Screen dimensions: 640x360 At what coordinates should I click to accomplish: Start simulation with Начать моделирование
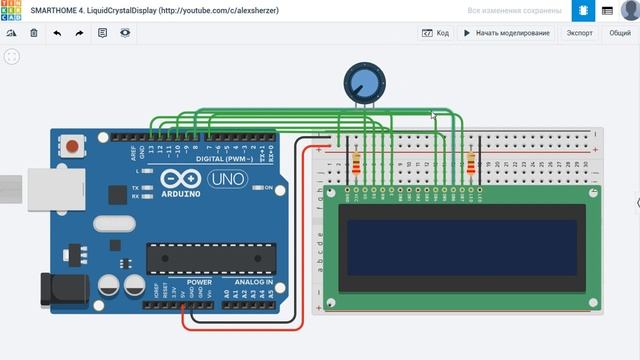pos(507,33)
